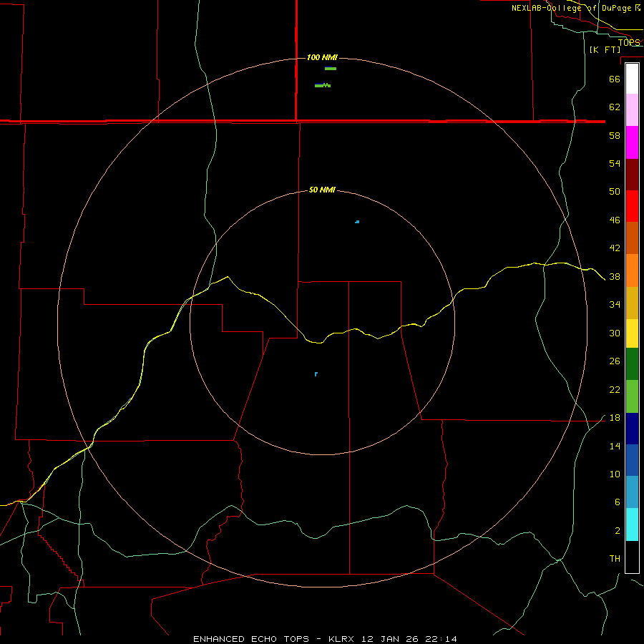Click the 50 NMI range ring label
The image size is (644, 644).
322,190
